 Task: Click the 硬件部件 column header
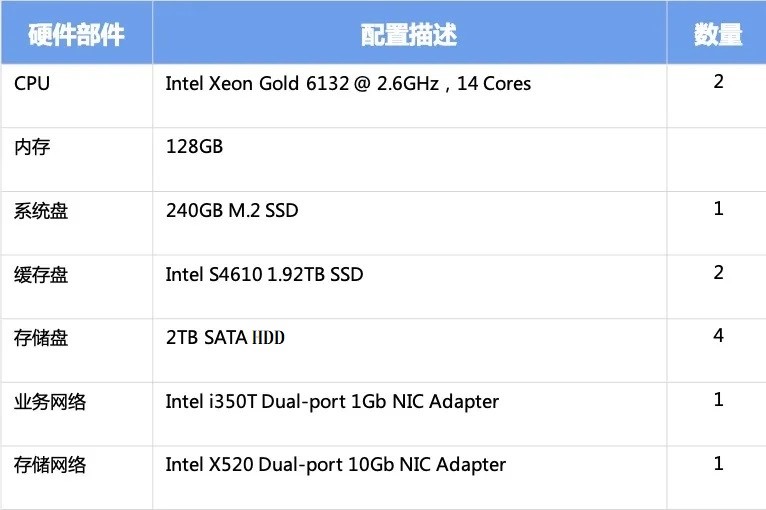pos(76,34)
